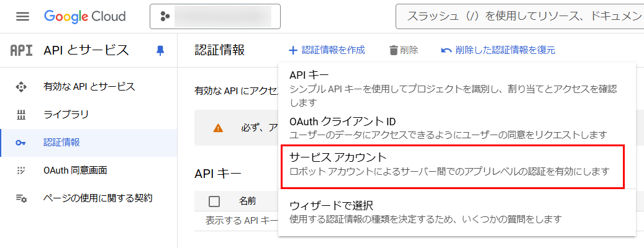Open the project selector dropdown
This screenshot has height=248, width=644.
click(x=215, y=16)
